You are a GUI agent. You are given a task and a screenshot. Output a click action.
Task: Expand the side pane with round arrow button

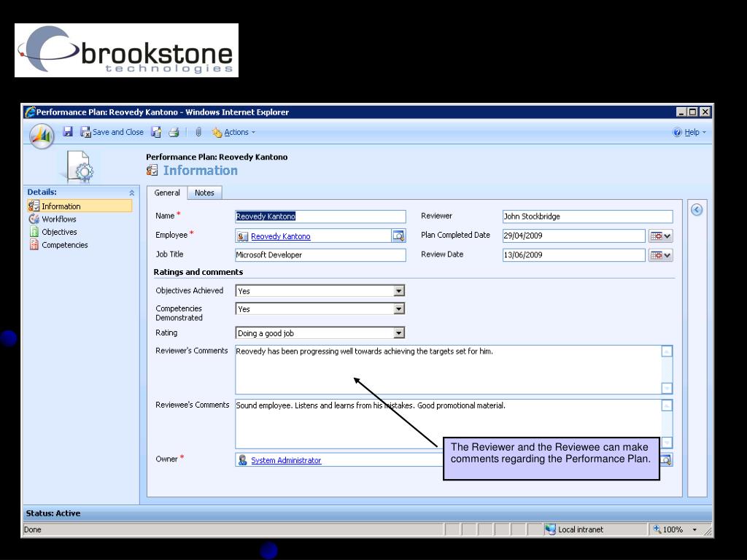pos(697,209)
